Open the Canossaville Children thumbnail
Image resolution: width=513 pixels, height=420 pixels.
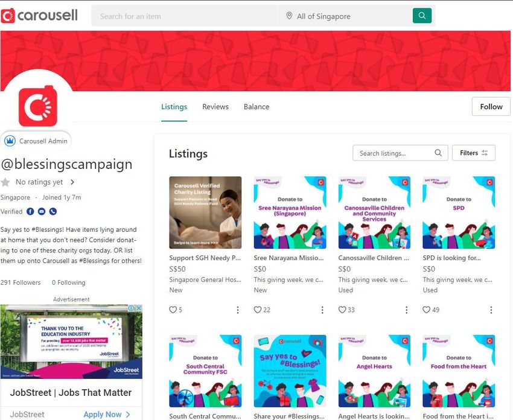pos(374,212)
